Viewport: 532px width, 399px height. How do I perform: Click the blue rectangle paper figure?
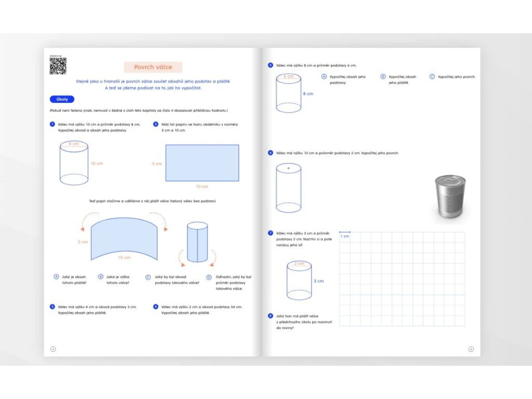tap(202, 163)
